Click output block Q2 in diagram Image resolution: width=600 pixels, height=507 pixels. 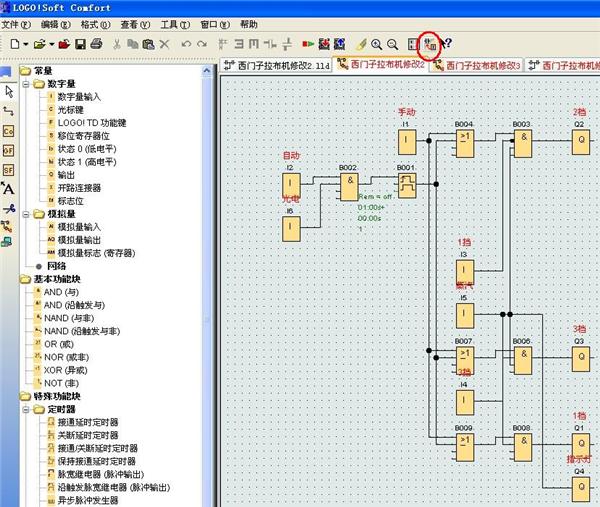581,142
